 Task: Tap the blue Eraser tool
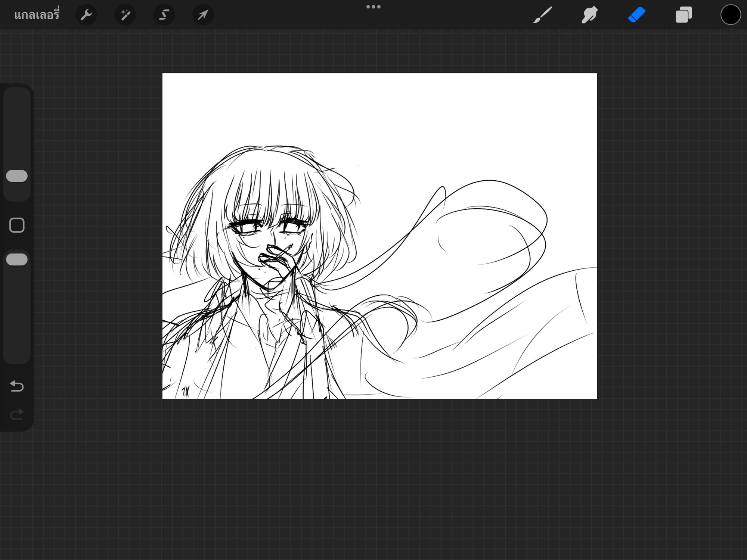coord(637,15)
